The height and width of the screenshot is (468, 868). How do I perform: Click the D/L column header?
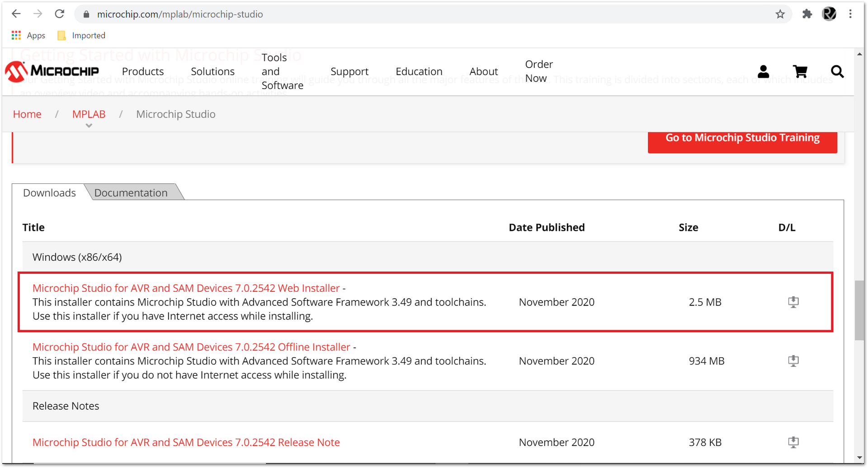[x=787, y=227]
